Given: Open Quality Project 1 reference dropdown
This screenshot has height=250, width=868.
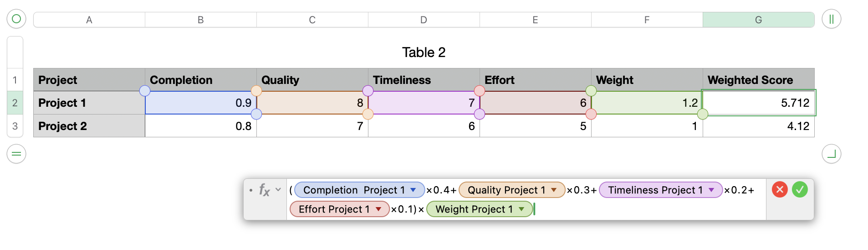Looking at the screenshot, I should point(554,190).
